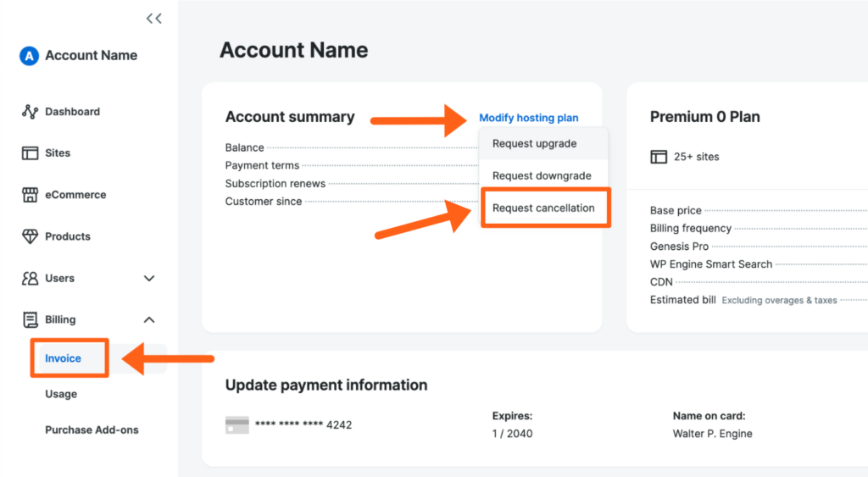Click the Products diamond icon
This screenshot has height=477, width=868.
31,236
